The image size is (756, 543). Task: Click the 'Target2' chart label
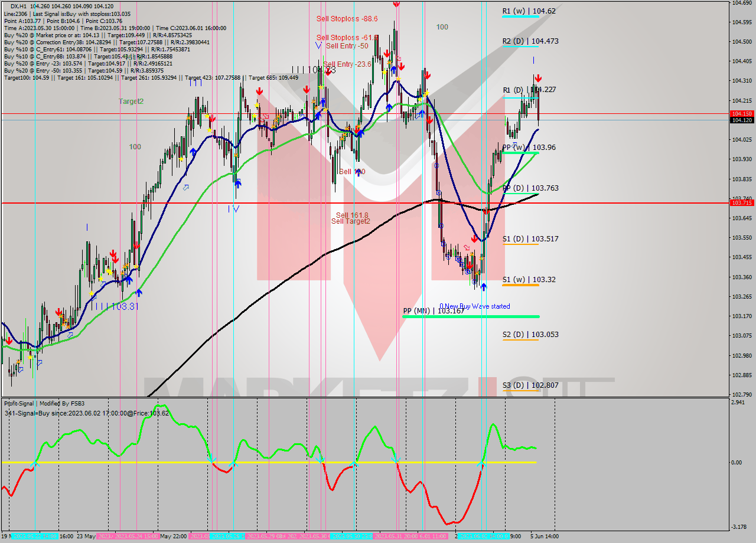click(131, 102)
